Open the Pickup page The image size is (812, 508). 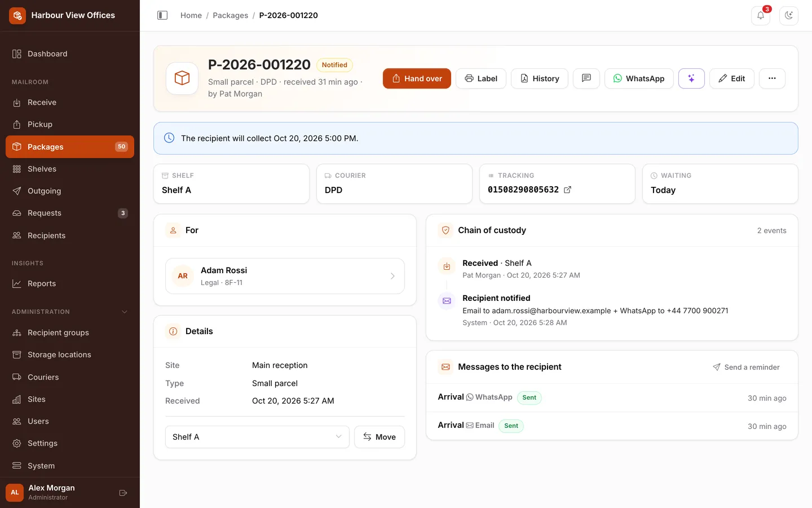[x=70, y=124]
